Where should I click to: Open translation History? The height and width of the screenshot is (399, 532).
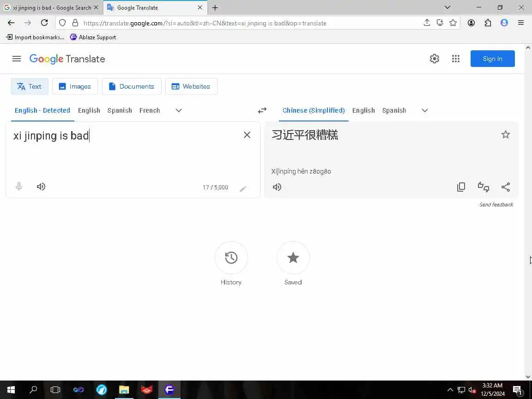click(x=231, y=258)
